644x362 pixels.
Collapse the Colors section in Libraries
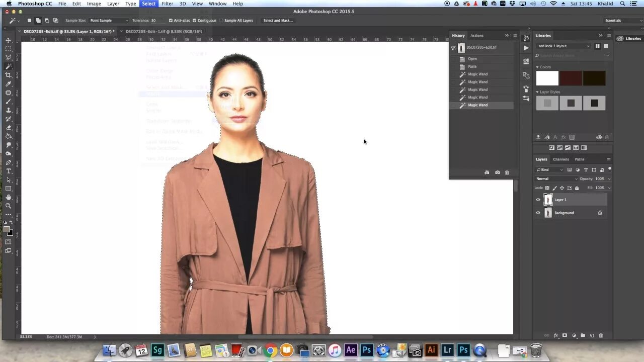538,67
